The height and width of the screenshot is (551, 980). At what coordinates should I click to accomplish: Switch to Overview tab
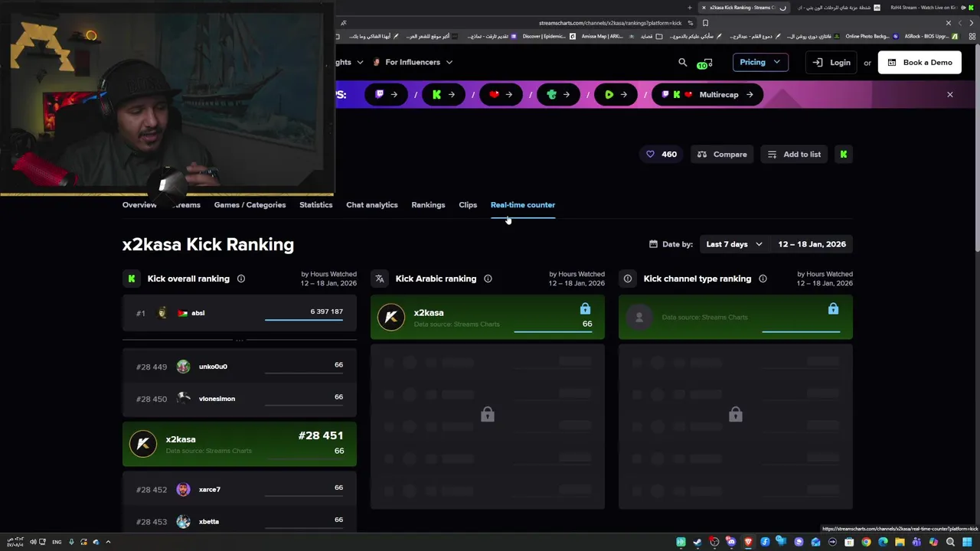[139, 205]
